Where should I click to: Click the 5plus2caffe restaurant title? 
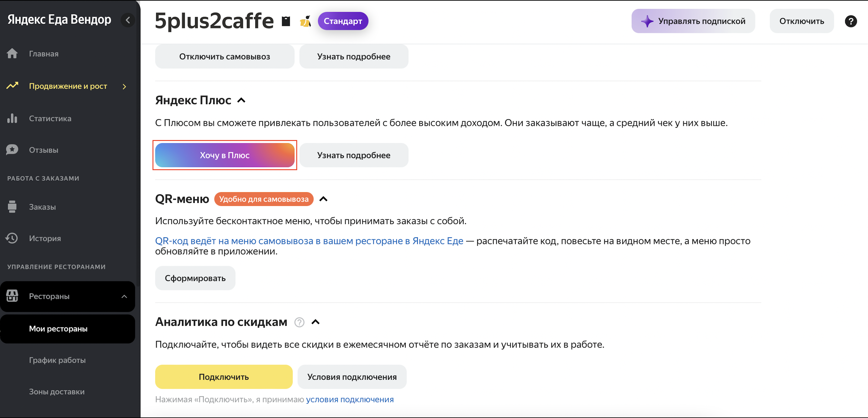[x=214, y=21]
